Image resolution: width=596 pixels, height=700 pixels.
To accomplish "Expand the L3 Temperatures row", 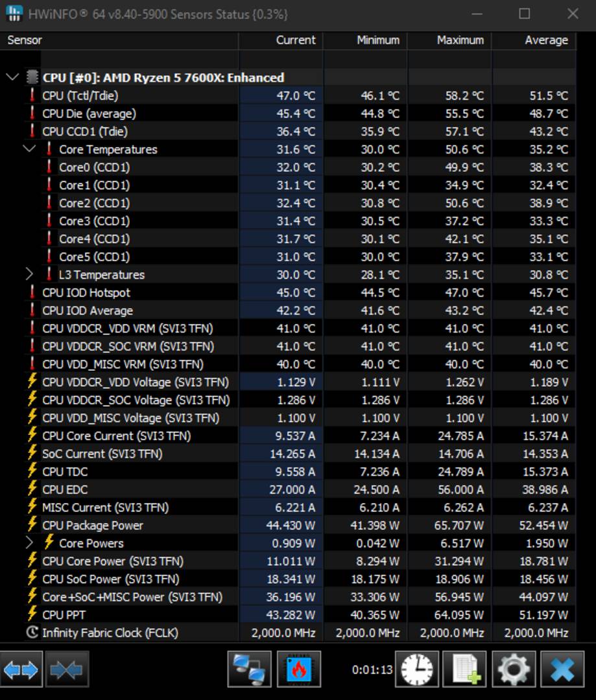I will (x=29, y=274).
